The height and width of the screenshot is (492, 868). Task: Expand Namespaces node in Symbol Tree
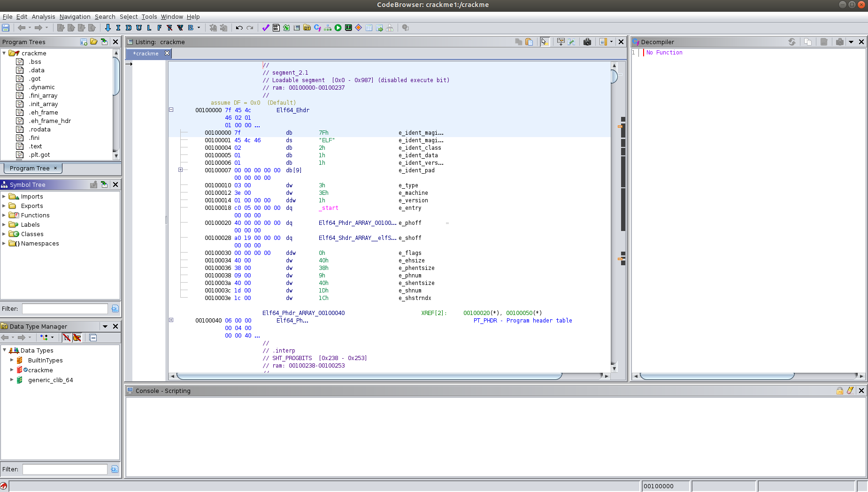tap(4, 243)
